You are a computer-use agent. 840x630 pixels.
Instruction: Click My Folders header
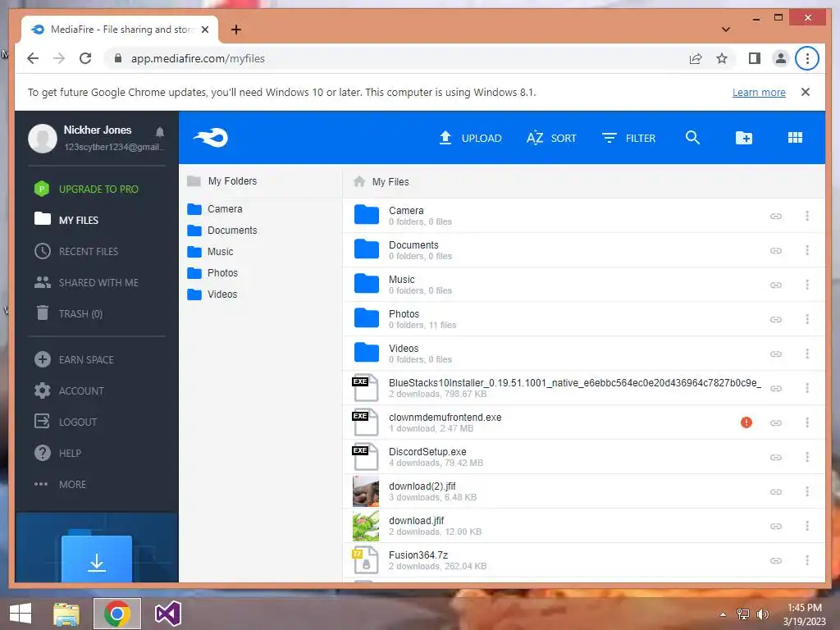tap(221, 181)
